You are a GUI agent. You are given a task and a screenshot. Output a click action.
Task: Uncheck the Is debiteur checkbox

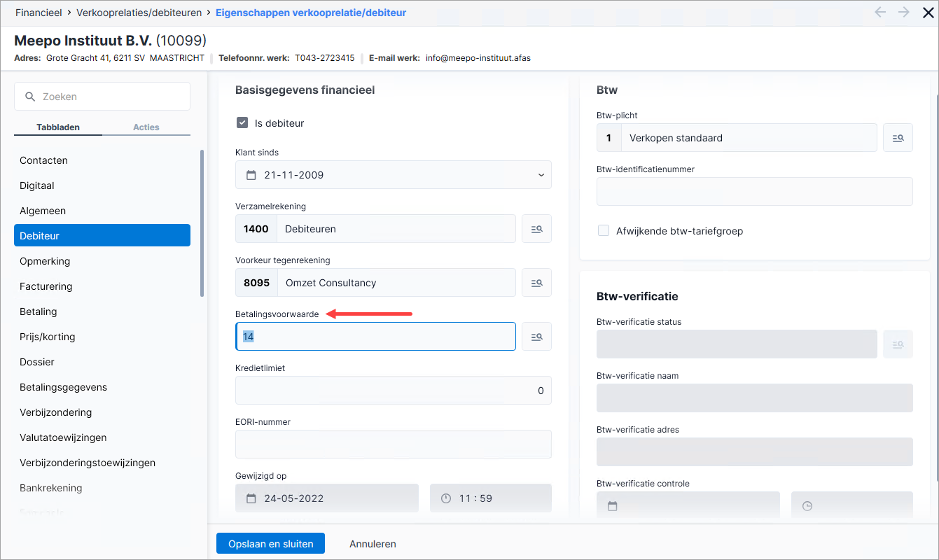(x=242, y=123)
